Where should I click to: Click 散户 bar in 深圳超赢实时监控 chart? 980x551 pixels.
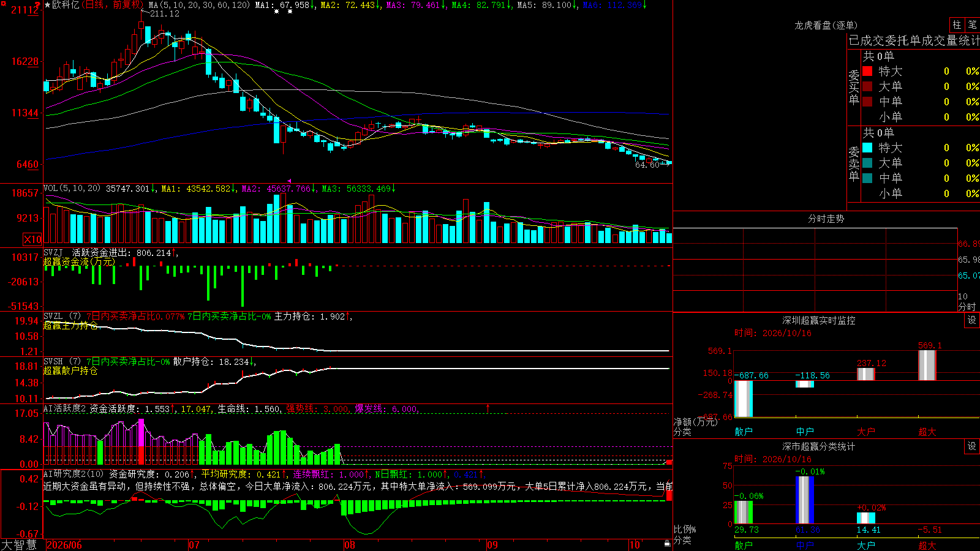[744, 399]
